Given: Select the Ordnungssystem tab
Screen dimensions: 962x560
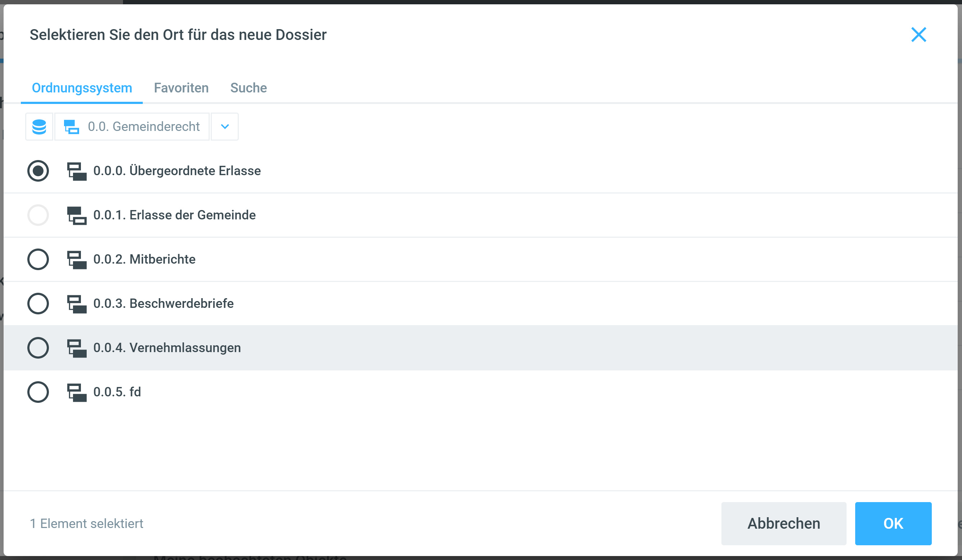Looking at the screenshot, I should point(82,88).
